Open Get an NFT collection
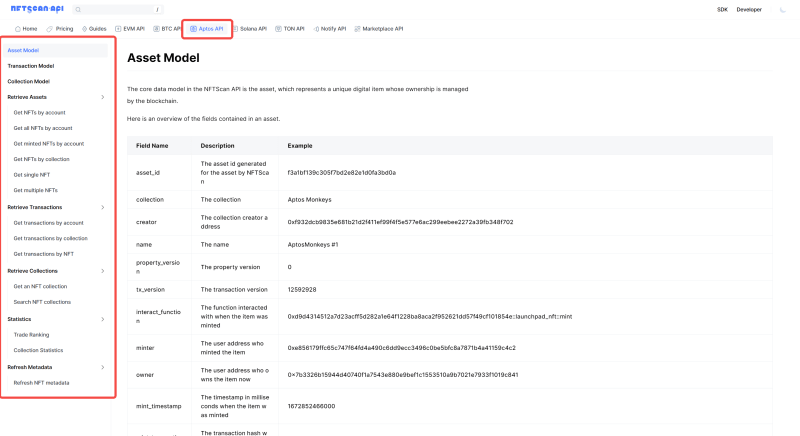800x436 pixels. point(40,287)
